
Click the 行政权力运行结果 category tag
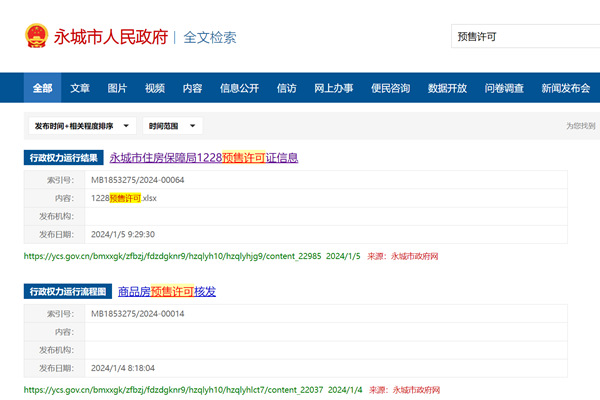click(x=64, y=158)
